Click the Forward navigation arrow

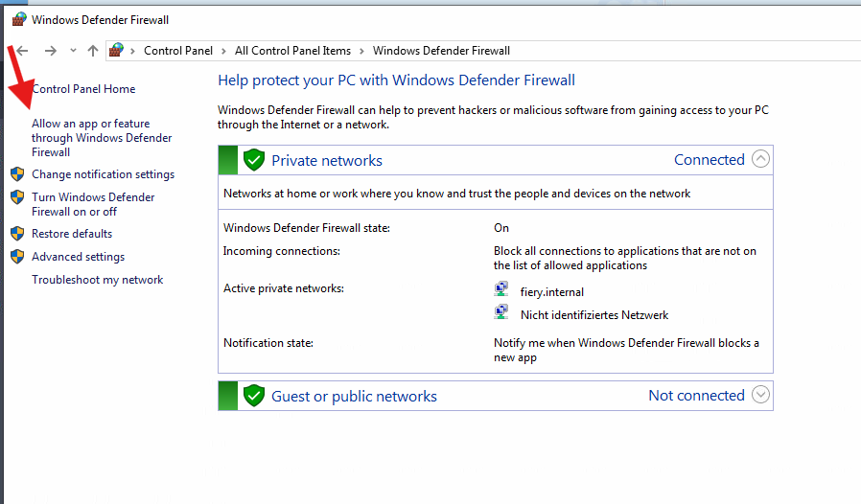tap(51, 51)
